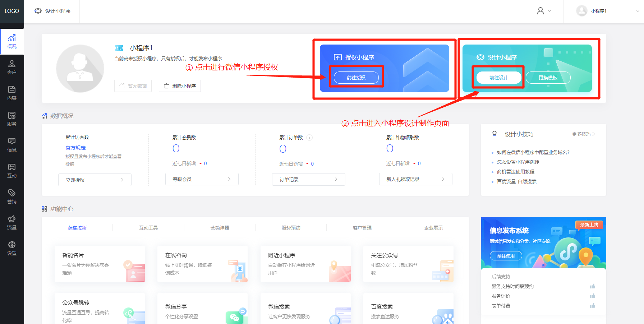Click thumbs-up icon for 表单付费
644x324 pixels.
pos(593,306)
